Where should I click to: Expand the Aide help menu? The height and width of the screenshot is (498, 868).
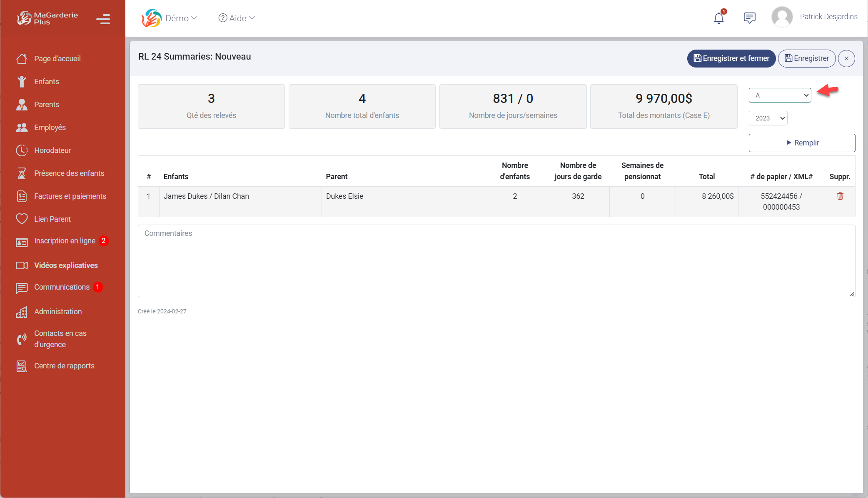click(237, 18)
